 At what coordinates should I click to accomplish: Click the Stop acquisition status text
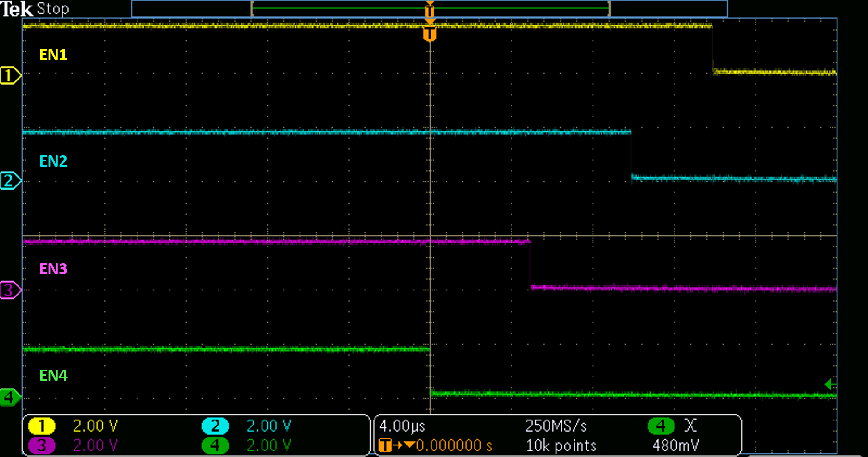[53, 9]
